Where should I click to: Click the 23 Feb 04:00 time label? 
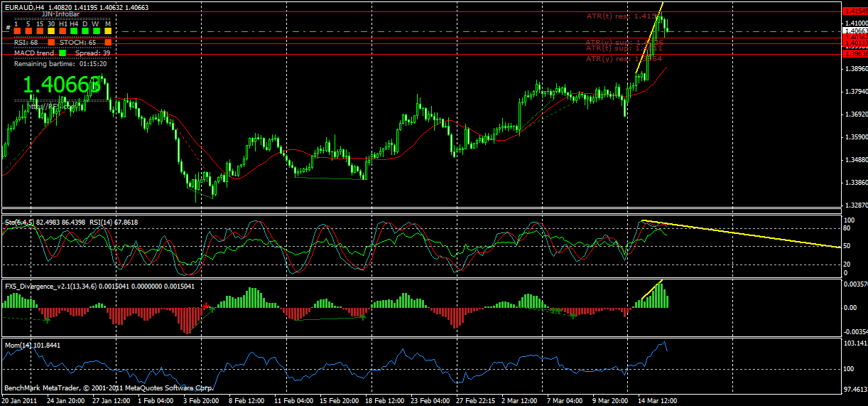click(x=430, y=401)
